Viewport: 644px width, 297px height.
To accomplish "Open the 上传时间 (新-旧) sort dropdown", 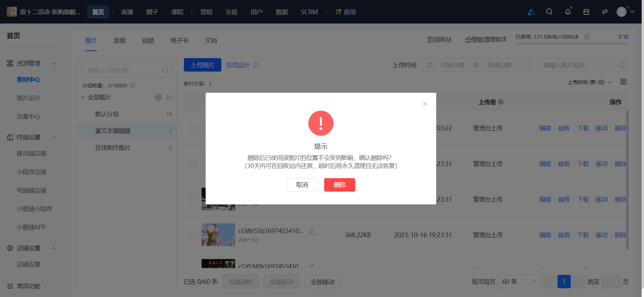I will pyautogui.click(x=589, y=82).
